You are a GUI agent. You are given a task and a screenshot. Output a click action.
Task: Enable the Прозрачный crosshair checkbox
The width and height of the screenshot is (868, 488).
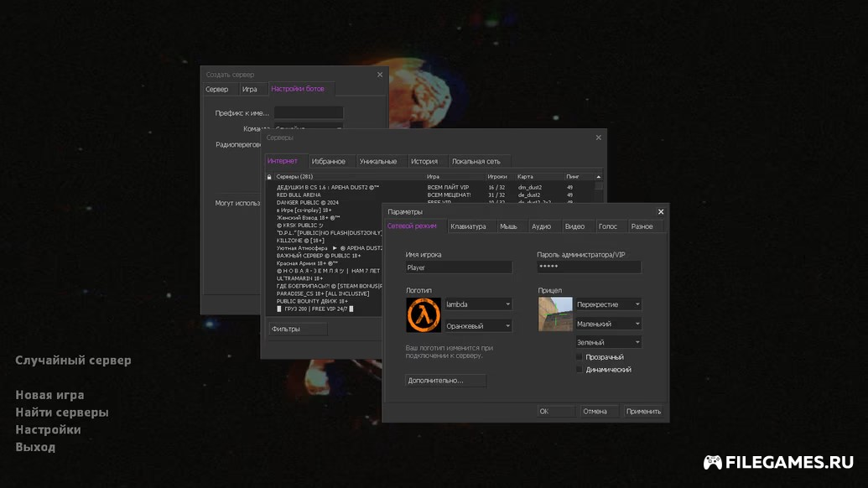pos(580,357)
